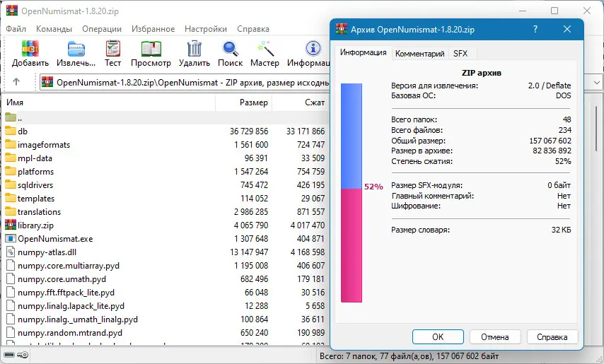
Task: Select the imageformats folder icon
Action: click(11, 145)
